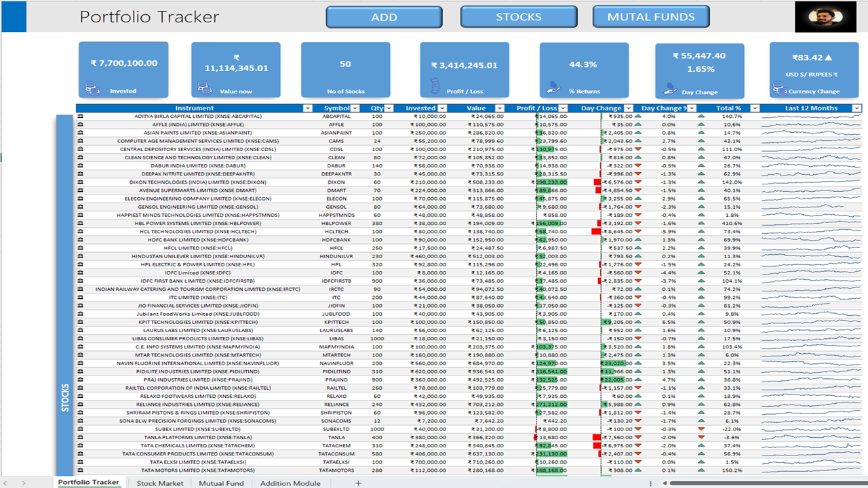Switch to the Stock Market sheet tab
868x488 pixels.
(160, 483)
